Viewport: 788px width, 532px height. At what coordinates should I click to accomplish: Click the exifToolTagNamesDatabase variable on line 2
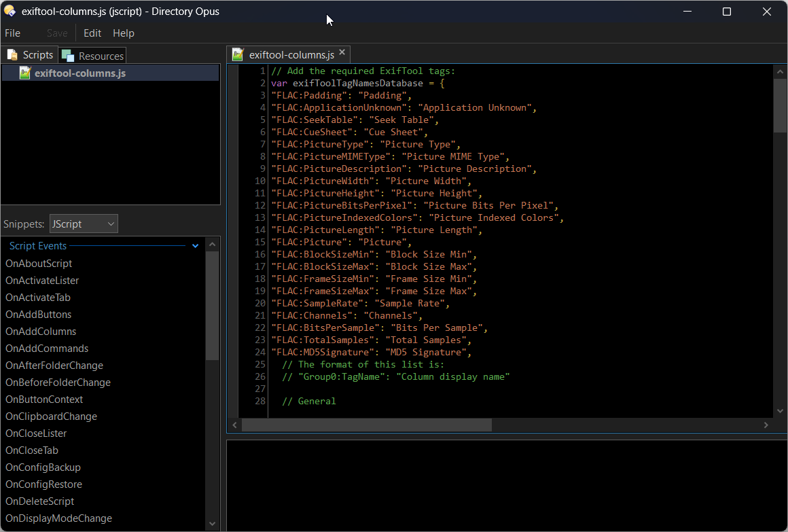tap(358, 84)
